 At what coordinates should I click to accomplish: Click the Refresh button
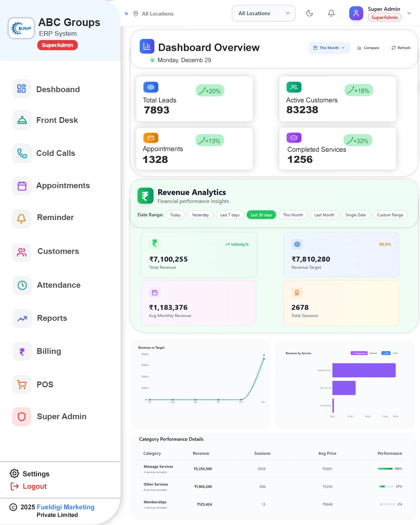point(401,48)
